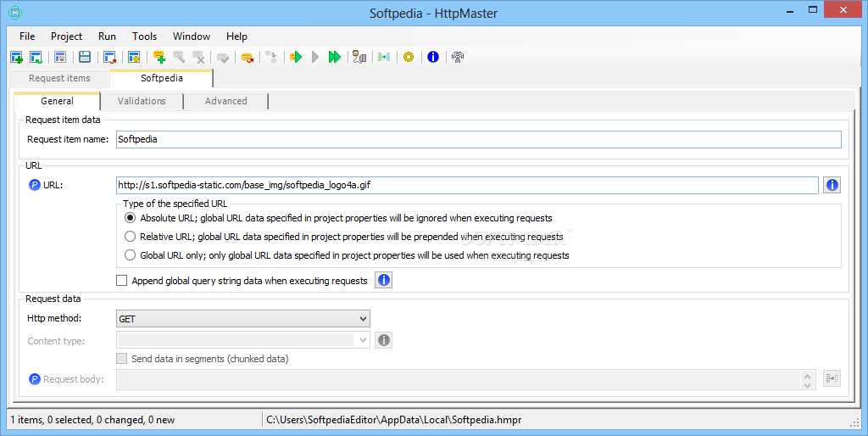Toggle Send data in segments checkbox
This screenshot has width=868, height=436.
(122, 359)
